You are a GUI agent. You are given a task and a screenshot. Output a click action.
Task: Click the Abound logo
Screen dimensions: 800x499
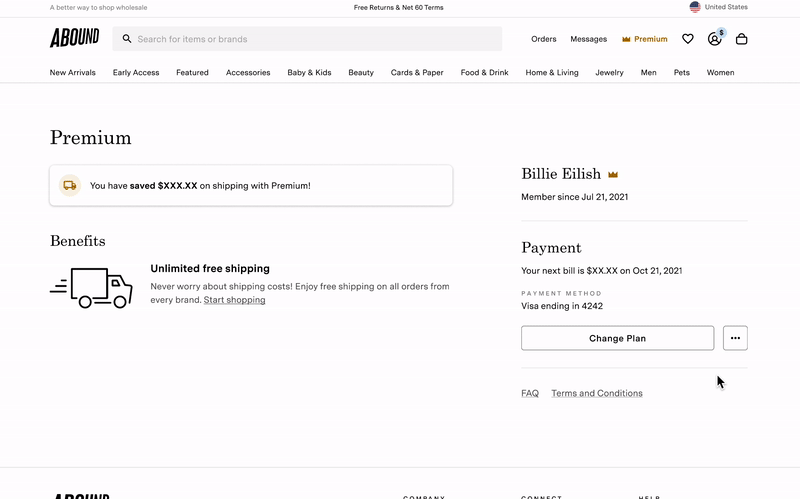click(74, 38)
